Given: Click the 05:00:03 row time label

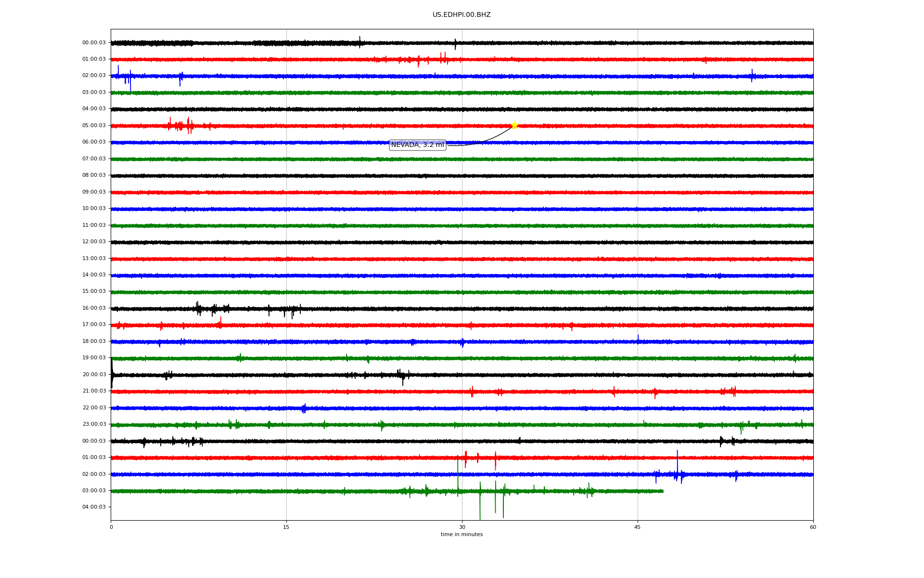Looking at the screenshot, I should (94, 126).
